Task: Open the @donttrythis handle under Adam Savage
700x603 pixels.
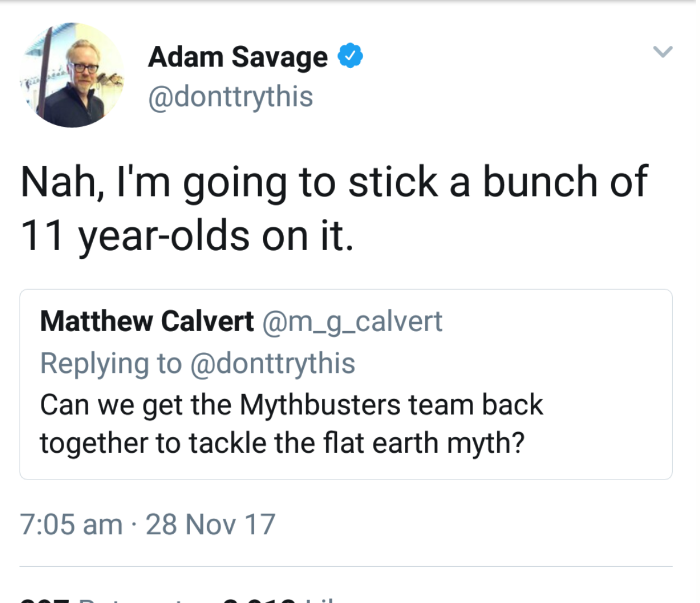Action: coord(230,97)
